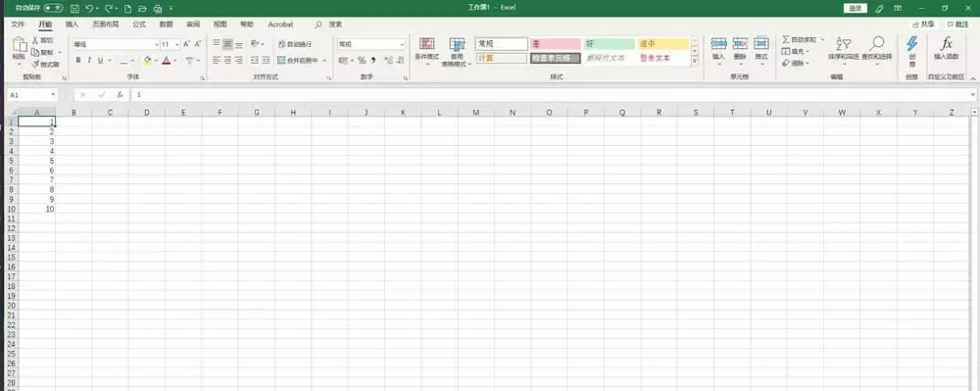Open the Acrobat tab
Screen dimensions: 980x391
click(280, 24)
